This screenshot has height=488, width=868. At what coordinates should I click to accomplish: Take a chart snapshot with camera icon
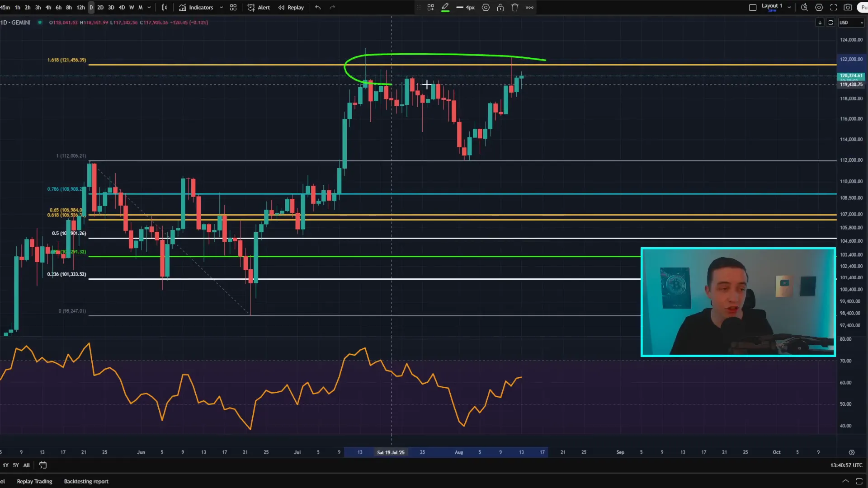[x=848, y=7]
